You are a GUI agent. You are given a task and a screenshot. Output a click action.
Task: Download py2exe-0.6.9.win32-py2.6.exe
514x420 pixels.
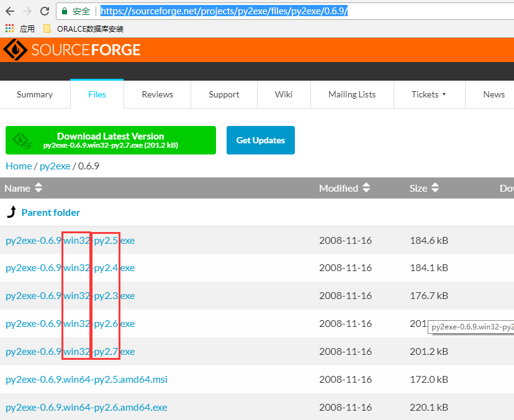coord(70,324)
